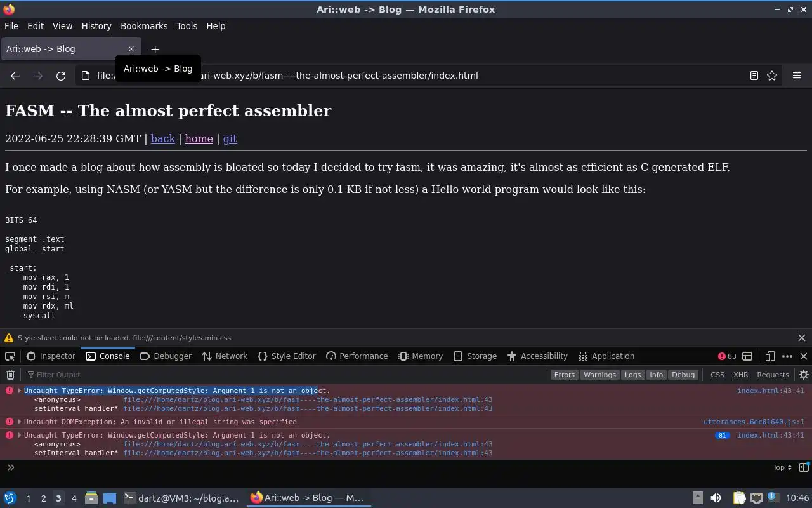Toggle the Info filter in console
The image size is (812, 508).
(x=656, y=375)
